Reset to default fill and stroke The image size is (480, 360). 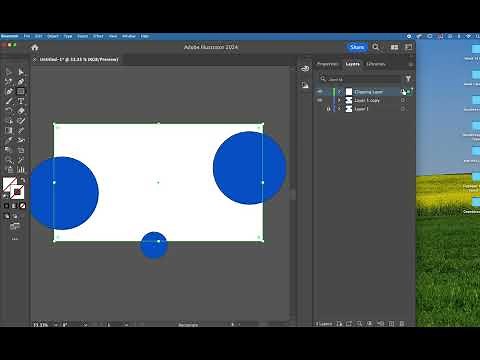point(6,196)
